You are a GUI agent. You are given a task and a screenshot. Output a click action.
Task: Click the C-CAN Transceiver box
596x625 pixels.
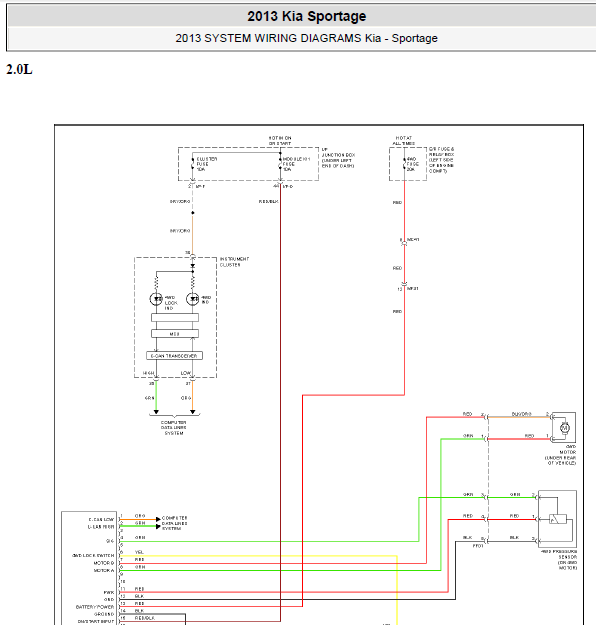point(174,356)
